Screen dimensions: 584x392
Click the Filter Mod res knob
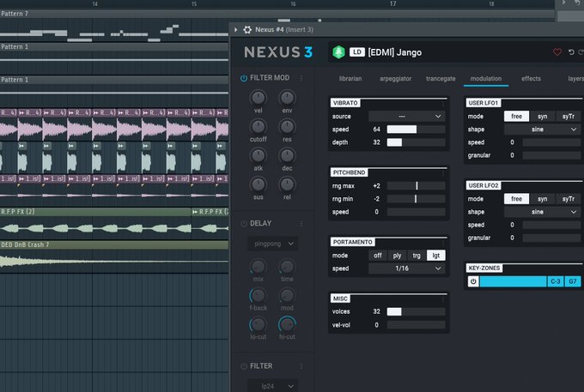(287, 127)
